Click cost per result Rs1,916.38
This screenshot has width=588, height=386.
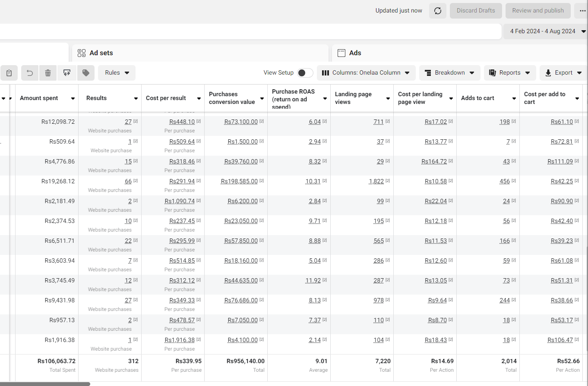tap(180, 340)
